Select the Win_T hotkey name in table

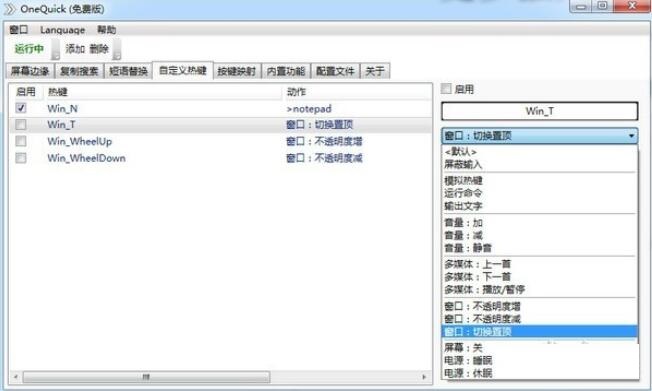tap(61, 124)
